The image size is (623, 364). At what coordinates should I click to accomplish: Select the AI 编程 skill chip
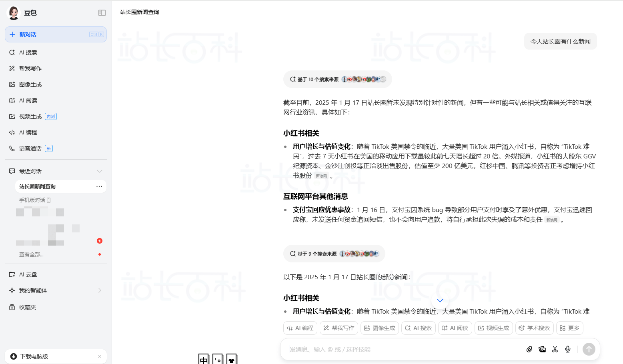click(300, 328)
